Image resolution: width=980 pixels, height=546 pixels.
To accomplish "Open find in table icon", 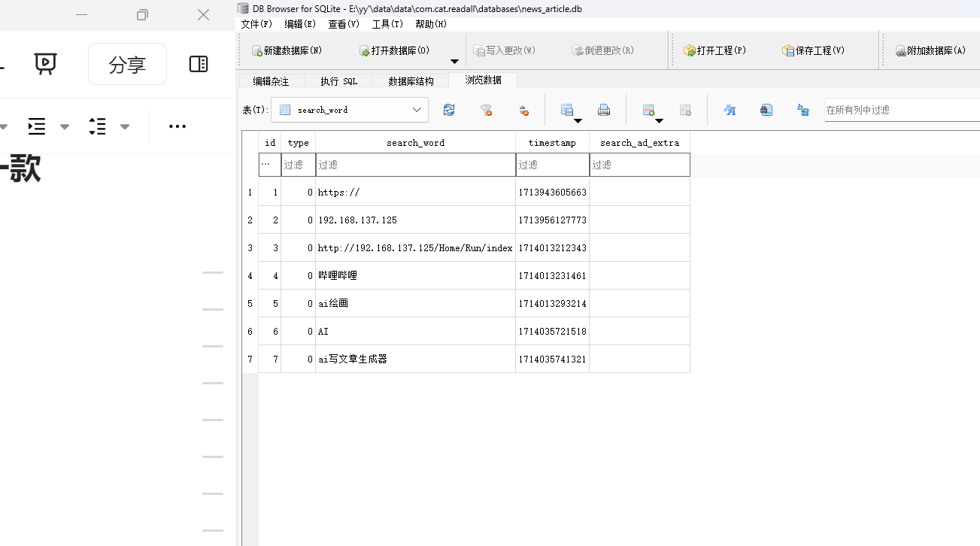I will coord(766,110).
